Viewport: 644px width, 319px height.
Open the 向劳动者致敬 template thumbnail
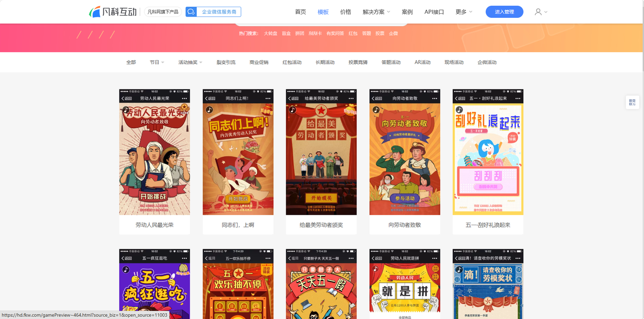(405, 152)
